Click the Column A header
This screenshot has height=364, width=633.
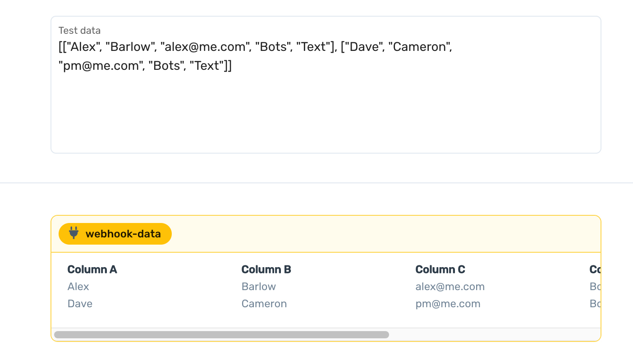tap(92, 269)
